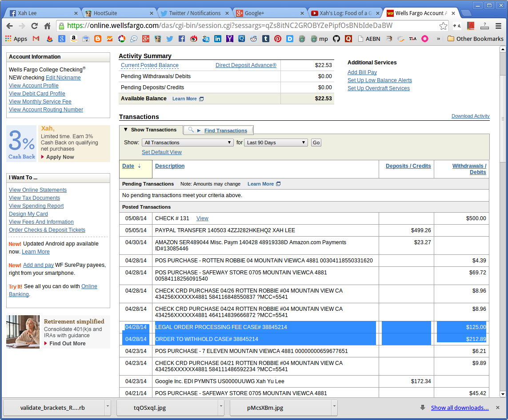The image size is (508, 420).
Task: Open the Google+ bookmark icon
Action: click(146, 39)
